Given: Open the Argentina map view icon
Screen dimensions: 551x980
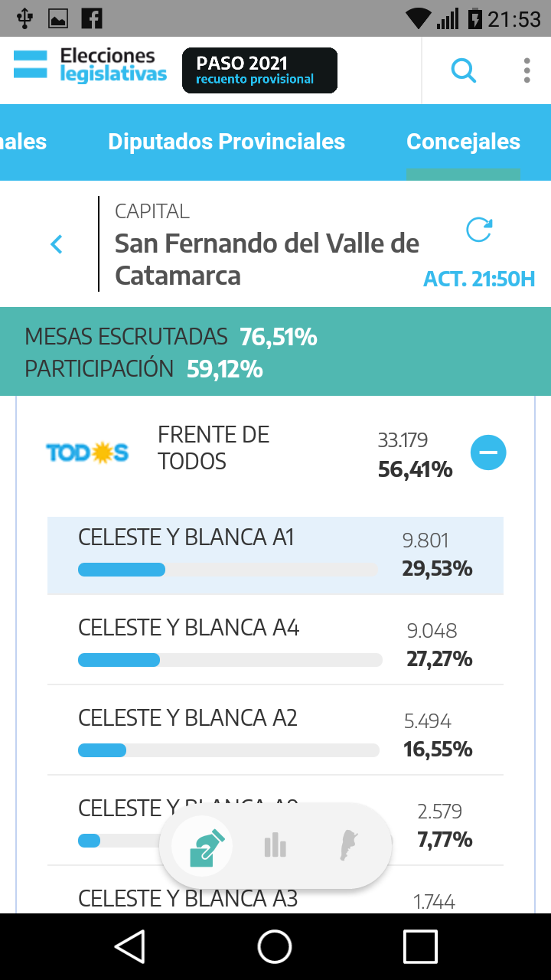Looking at the screenshot, I should (349, 846).
